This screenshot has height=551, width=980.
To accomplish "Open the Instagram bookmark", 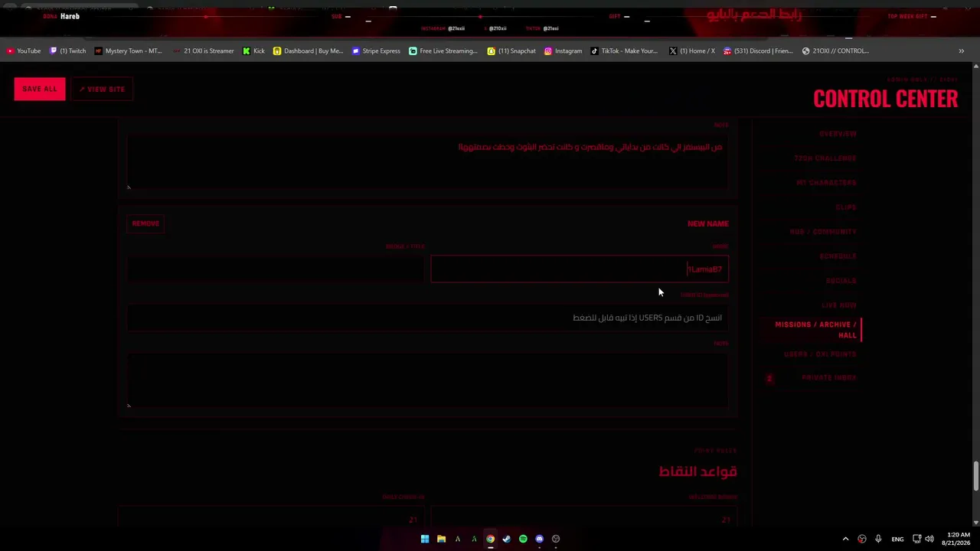I will click(563, 51).
